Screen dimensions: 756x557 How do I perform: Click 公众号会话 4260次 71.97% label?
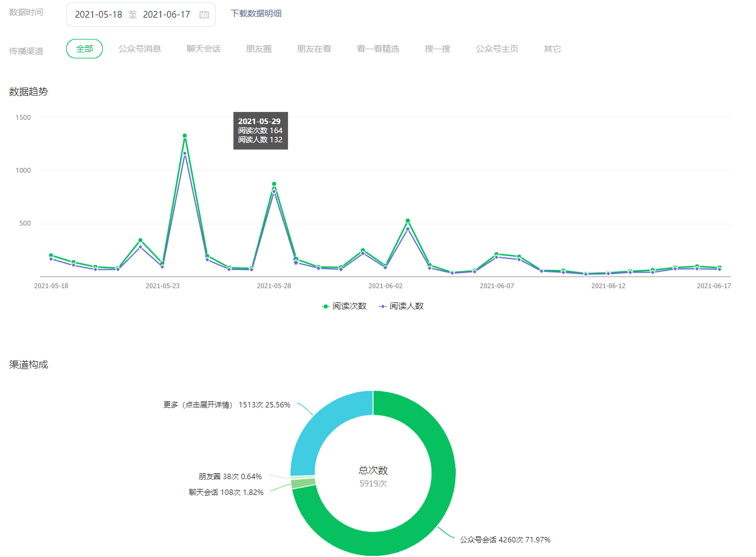505,539
